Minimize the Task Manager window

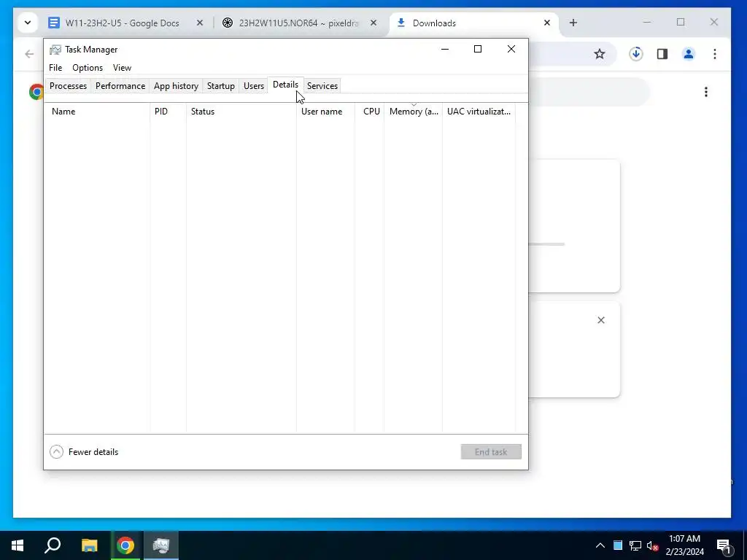pyautogui.click(x=445, y=49)
